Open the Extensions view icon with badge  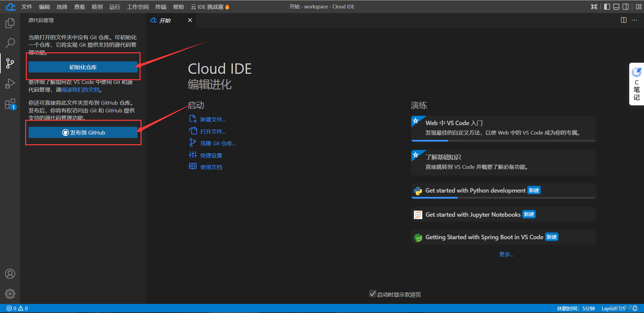tap(10, 104)
